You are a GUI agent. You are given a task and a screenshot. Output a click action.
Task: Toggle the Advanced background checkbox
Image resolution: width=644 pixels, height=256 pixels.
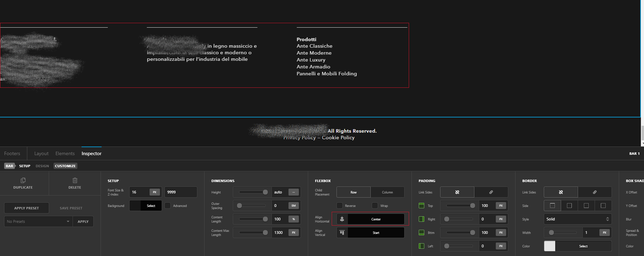(x=168, y=206)
